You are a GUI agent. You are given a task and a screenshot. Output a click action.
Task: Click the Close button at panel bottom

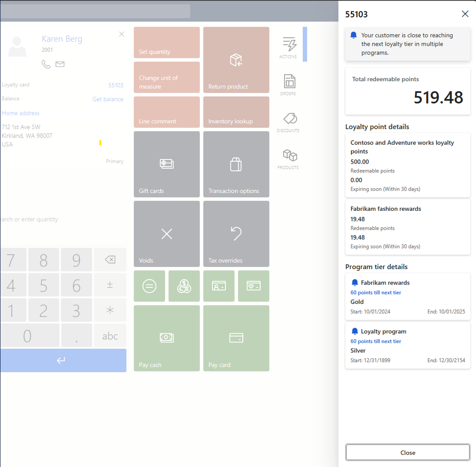click(x=407, y=452)
